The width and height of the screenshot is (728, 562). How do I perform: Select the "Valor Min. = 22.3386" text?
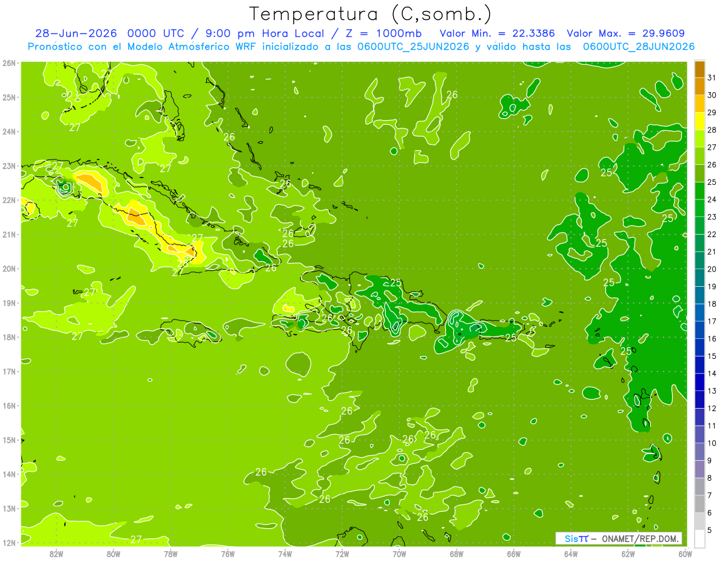pyautogui.click(x=497, y=33)
